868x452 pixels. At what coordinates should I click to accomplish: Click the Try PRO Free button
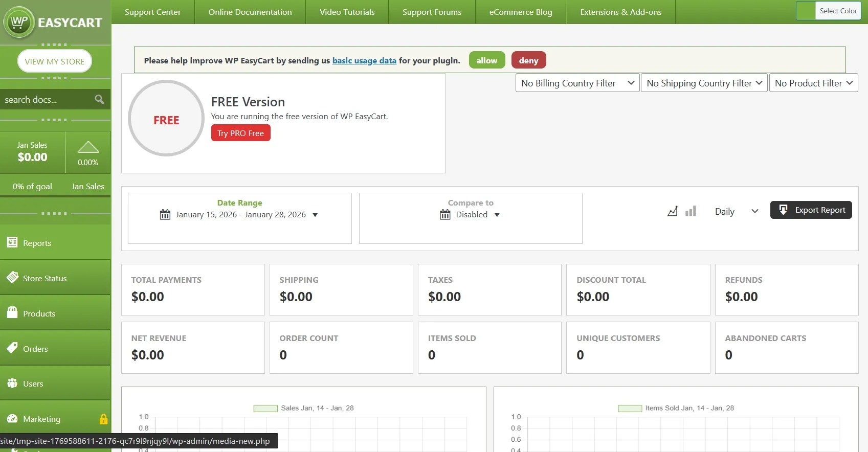click(240, 133)
